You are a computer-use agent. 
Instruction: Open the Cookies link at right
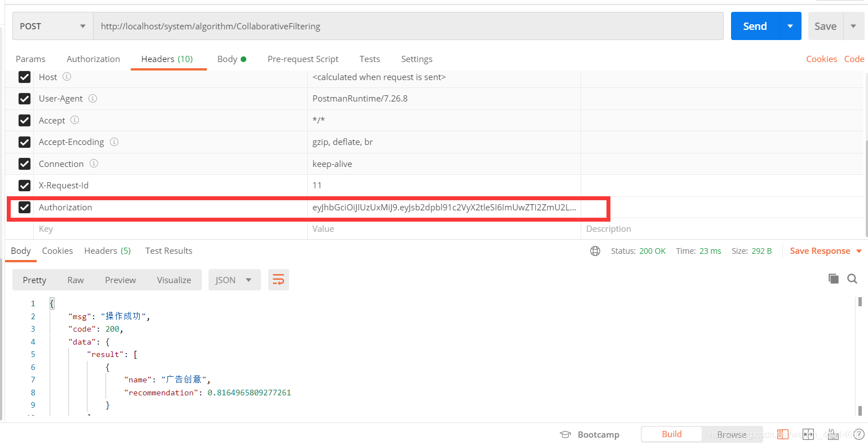pos(821,59)
